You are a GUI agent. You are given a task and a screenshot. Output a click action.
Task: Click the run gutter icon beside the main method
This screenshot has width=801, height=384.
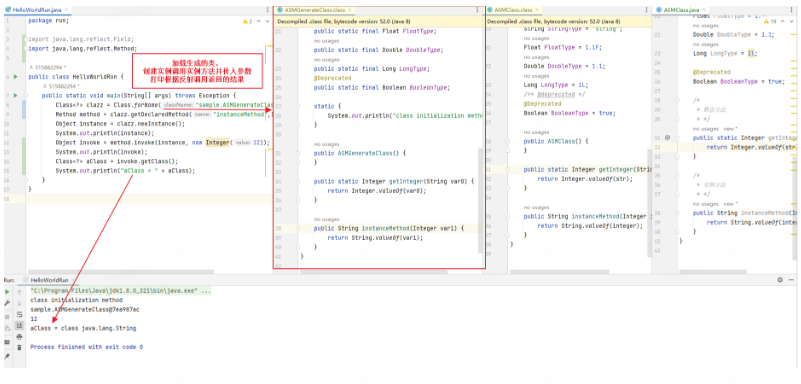(x=15, y=95)
